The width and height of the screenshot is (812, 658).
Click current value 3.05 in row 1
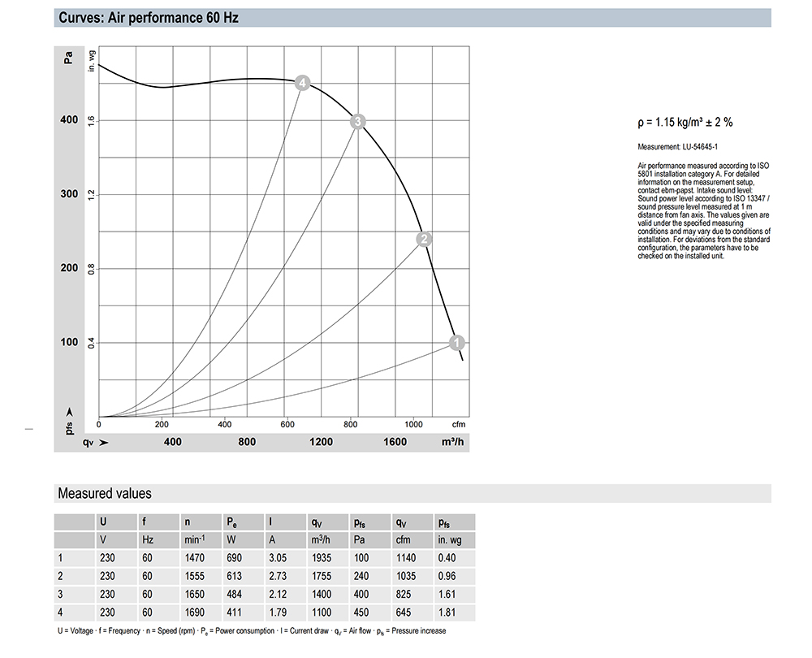[278, 558]
